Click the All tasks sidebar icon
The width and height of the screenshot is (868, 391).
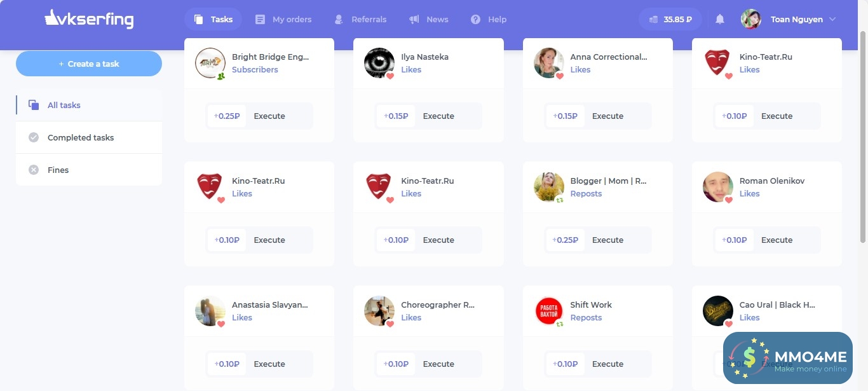(34, 105)
